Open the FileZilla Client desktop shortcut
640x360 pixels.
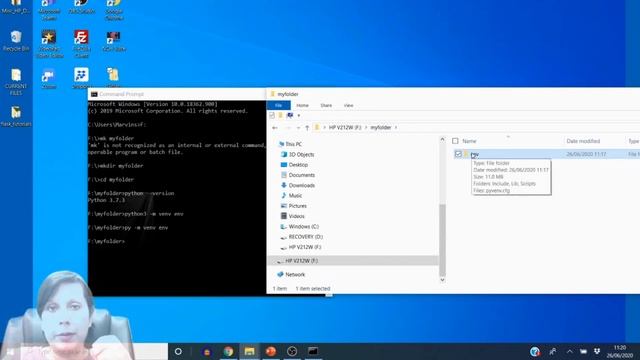(x=81, y=44)
